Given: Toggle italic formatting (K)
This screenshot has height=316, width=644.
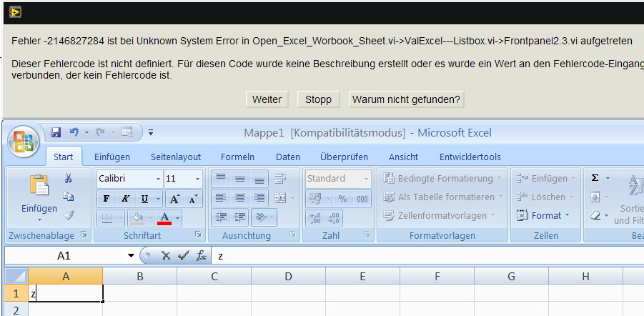Looking at the screenshot, I should [x=125, y=199].
